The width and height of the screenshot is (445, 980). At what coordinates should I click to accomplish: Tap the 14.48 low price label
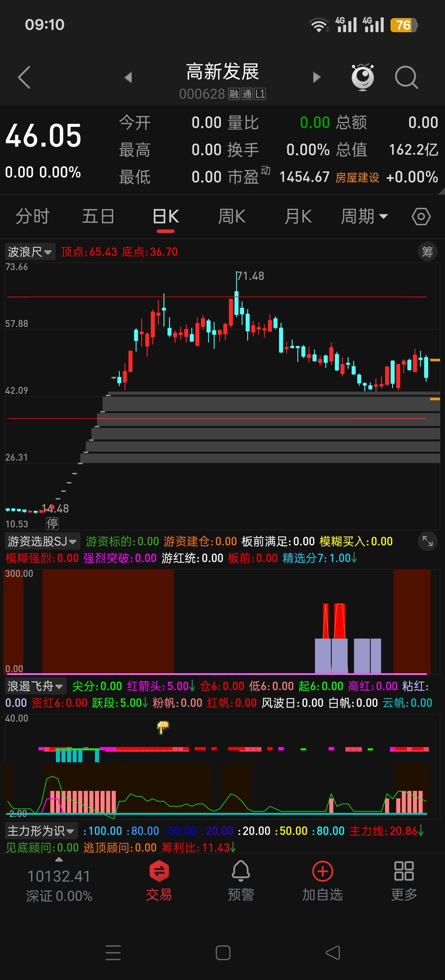click(56, 508)
